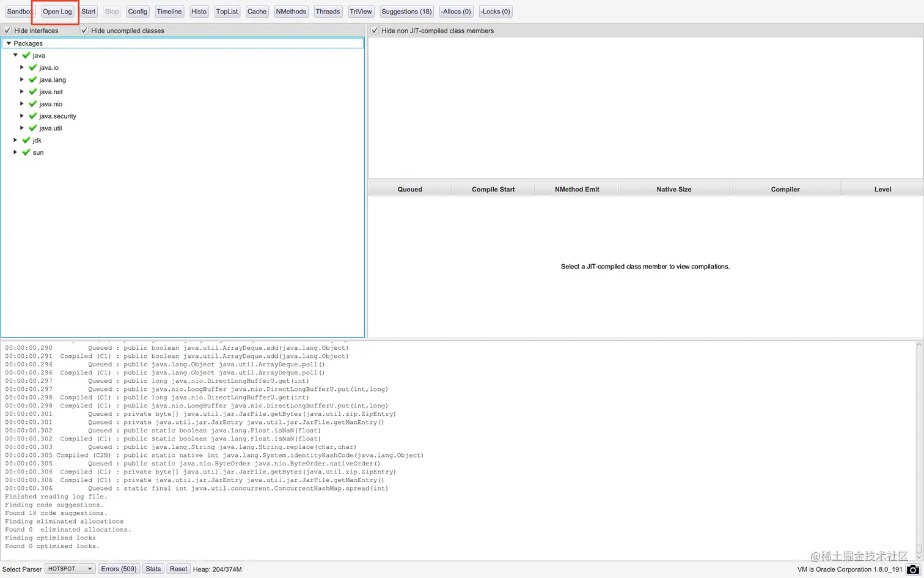
Task: Open the code Cache view
Action: 257,12
